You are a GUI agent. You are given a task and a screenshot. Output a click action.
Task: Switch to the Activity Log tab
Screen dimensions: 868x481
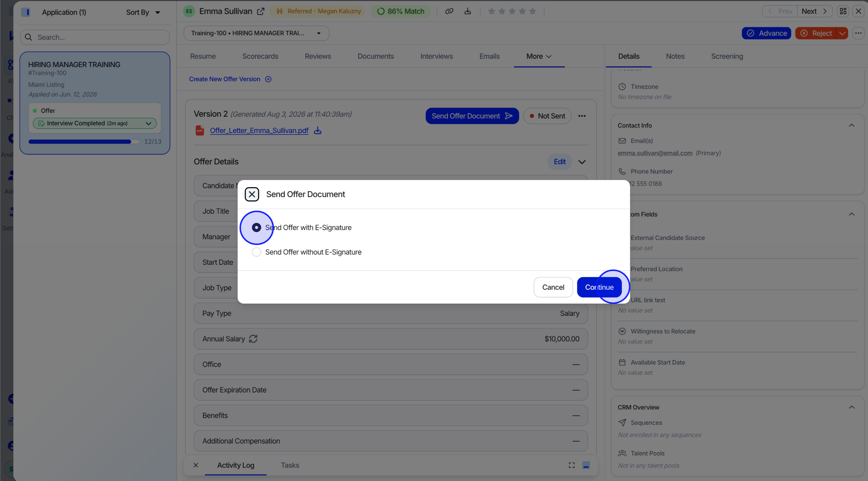[236, 465]
